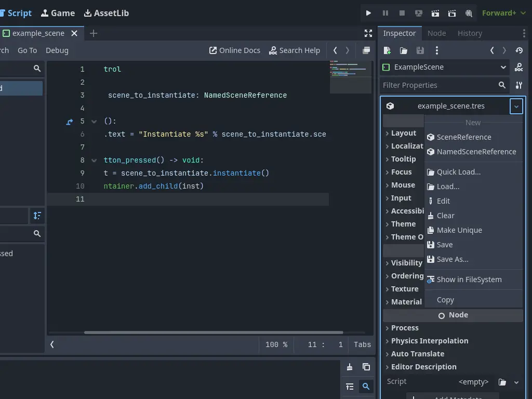This screenshot has width=532, height=399.
Task: Collapse the code fold arrow on line 5
Action: click(x=94, y=122)
